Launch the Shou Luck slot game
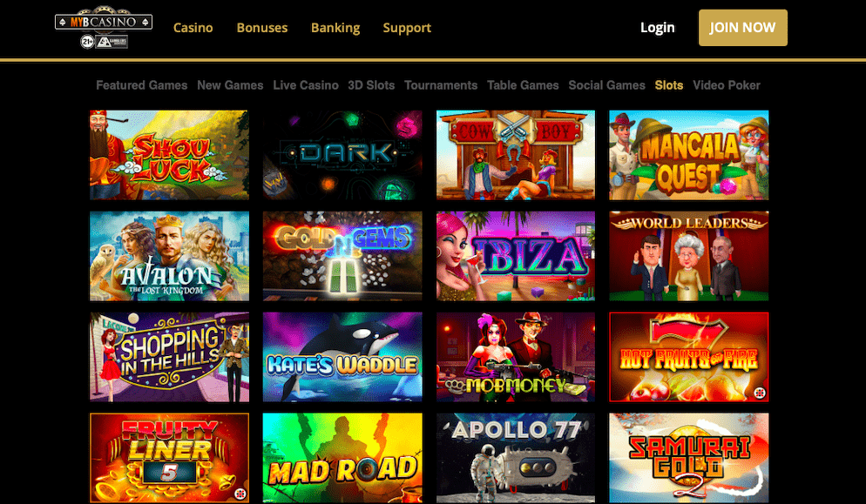 tap(170, 155)
